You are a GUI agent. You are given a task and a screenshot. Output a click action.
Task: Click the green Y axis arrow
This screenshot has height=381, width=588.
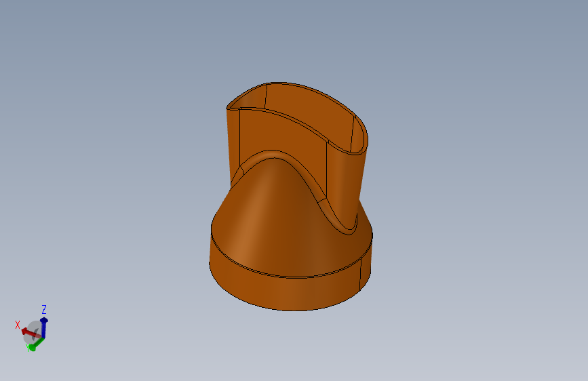click(37, 344)
